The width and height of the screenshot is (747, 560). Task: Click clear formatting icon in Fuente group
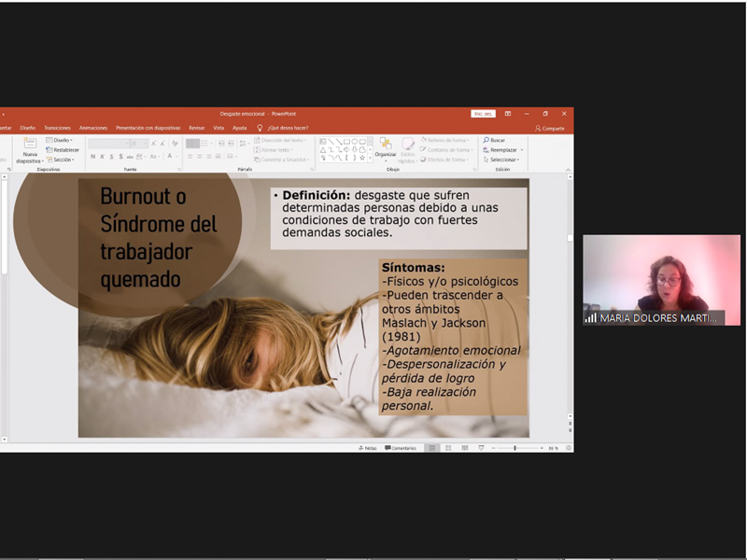[x=175, y=143]
